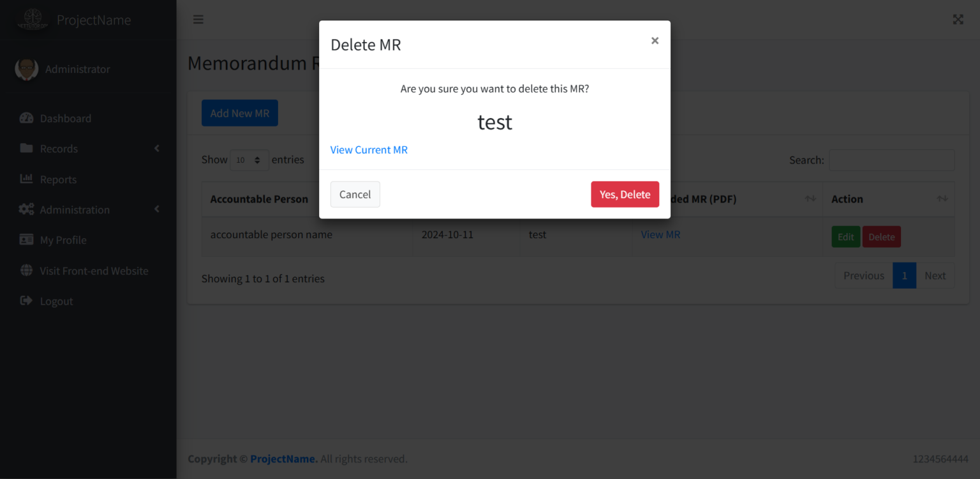Click the Visit Front-end Website globe icon
980x479 pixels.
click(26, 271)
